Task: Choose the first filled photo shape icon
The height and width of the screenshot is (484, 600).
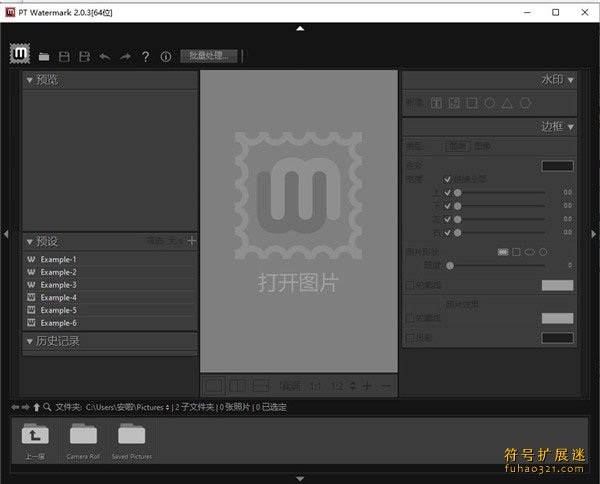Action: pyautogui.click(x=503, y=252)
